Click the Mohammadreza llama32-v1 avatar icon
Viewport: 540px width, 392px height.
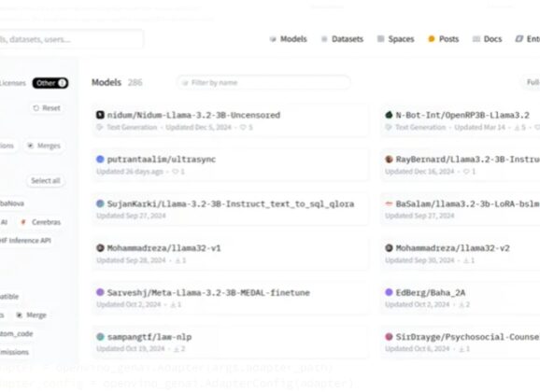click(x=100, y=247)
